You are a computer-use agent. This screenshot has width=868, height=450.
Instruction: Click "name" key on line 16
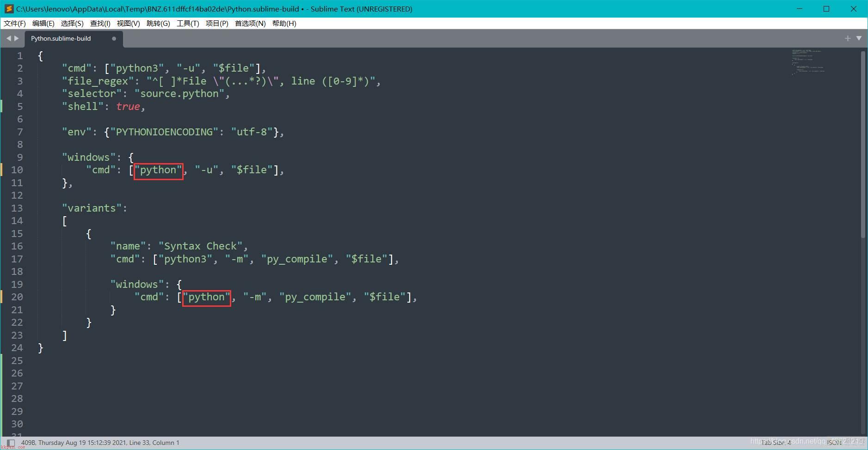pos(128,246)
